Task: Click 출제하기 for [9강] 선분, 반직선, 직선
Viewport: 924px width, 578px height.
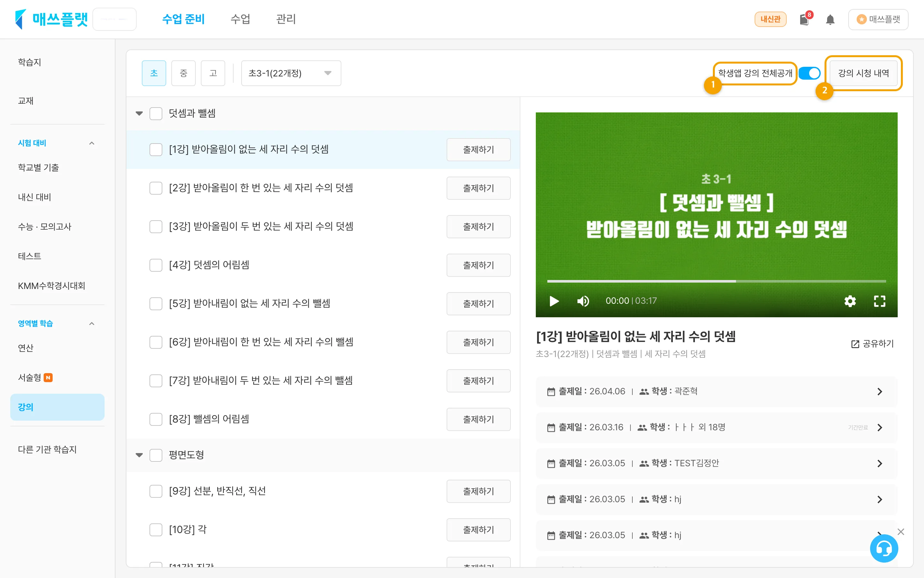Action: 478,491
